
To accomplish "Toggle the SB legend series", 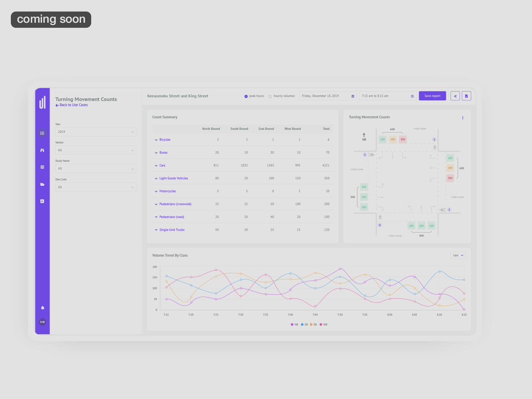I will 304,324.
